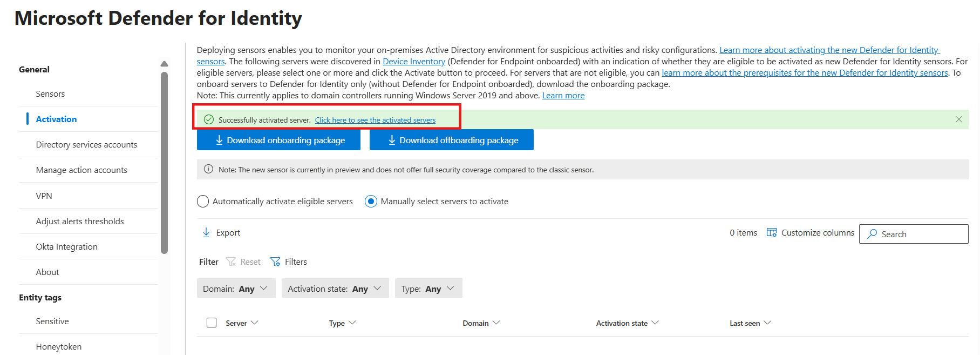This screenshot has height=355, width=980.
Task: Click the Reset filter icon
Action: (231, 262)
